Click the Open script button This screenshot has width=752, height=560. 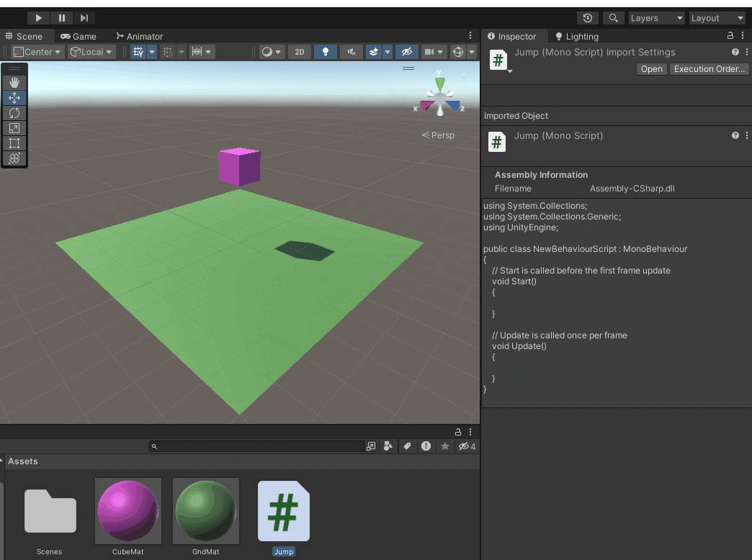pos(651,69)
